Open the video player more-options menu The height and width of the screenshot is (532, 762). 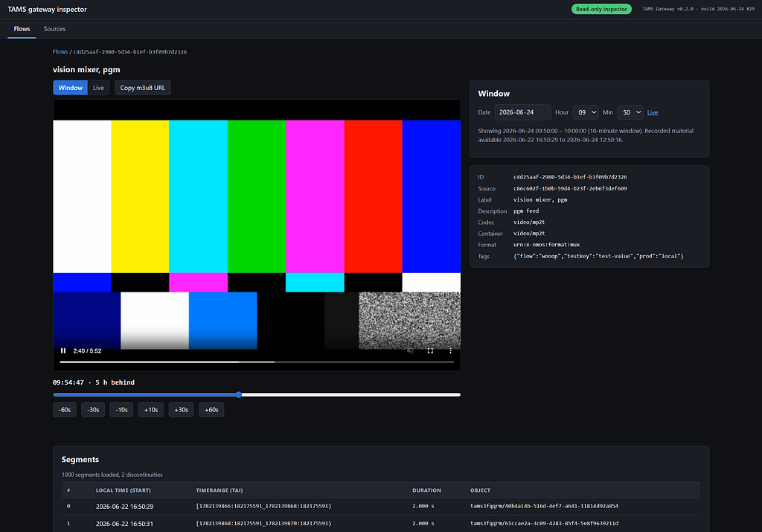point(450,350)
